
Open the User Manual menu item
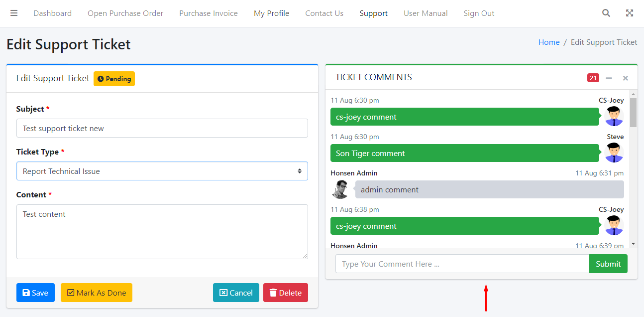[x=426, y=13]
